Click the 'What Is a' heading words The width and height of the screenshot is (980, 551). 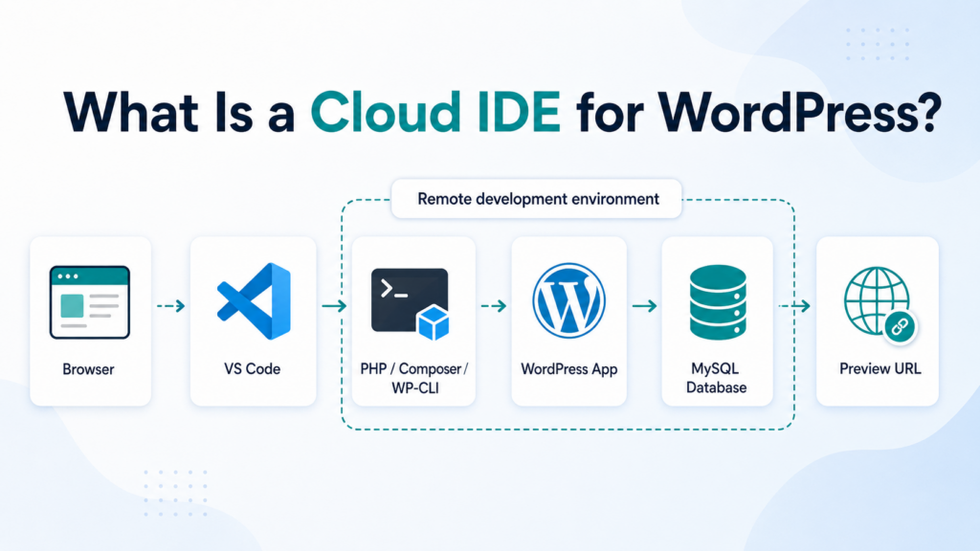(x=179, y=113)
